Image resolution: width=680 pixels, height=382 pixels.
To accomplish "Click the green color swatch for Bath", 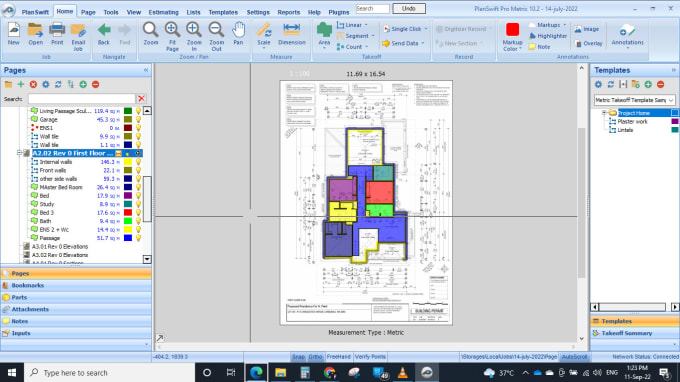I will coord(128,221).
